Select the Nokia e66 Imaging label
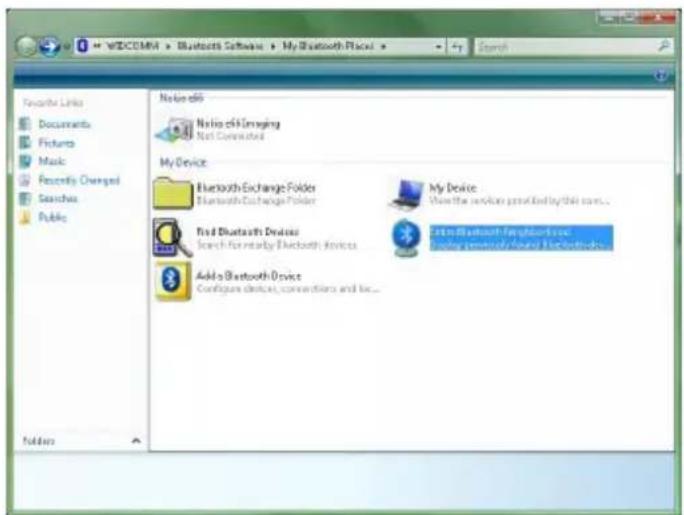Viewport: 684px width, 515px height. tap(238, 123)
